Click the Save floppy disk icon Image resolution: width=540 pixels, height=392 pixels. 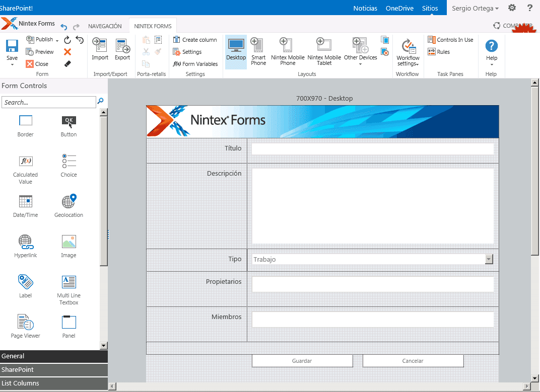(12, 46)
